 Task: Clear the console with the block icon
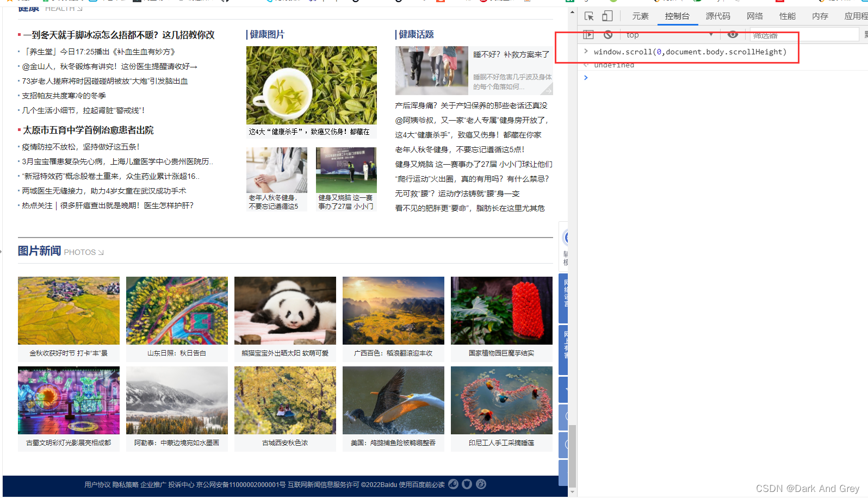608,35
